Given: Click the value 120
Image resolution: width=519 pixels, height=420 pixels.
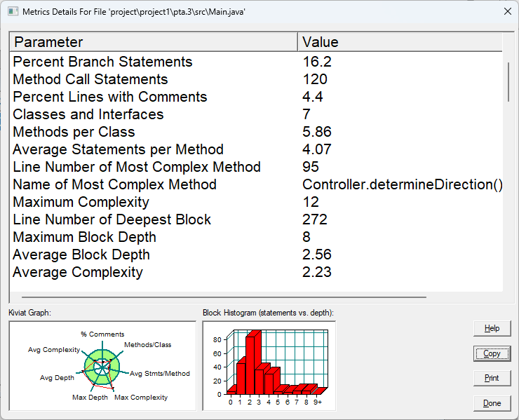Looking at the screenshot, I should tap(315, 79).
